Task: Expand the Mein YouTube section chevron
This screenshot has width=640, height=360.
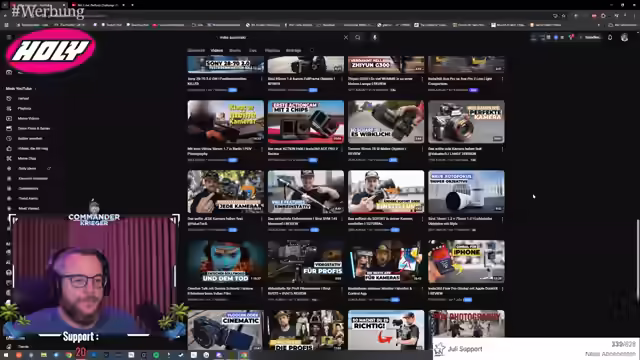Action: (x=36, y=89)
